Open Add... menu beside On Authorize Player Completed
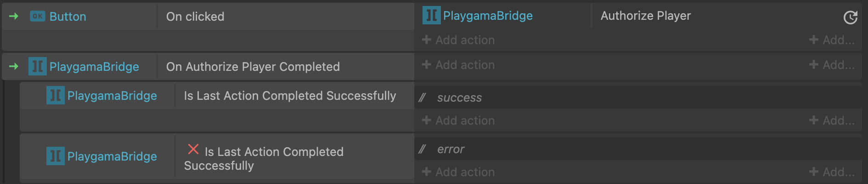The height and width of the screenshot is (184, 868). point(832,65)
